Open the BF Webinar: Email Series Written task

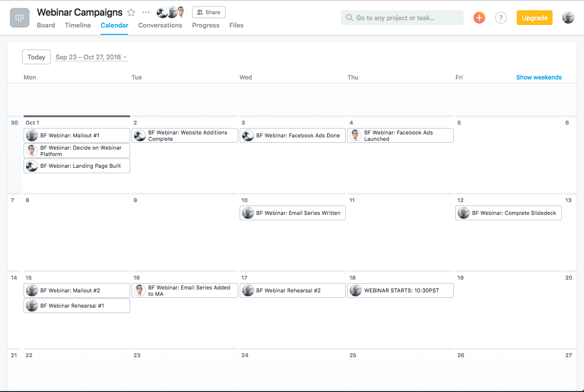(x=298, y=213)
